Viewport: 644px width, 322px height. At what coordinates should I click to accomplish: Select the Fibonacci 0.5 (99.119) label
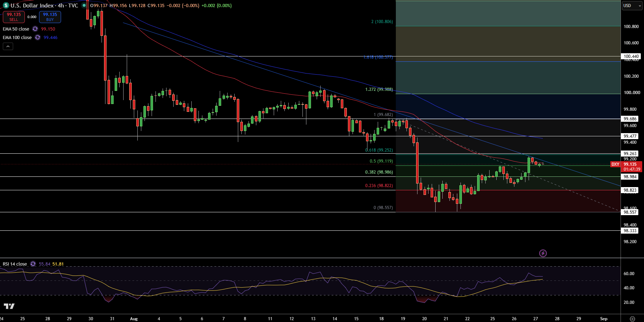coord(381,161)
